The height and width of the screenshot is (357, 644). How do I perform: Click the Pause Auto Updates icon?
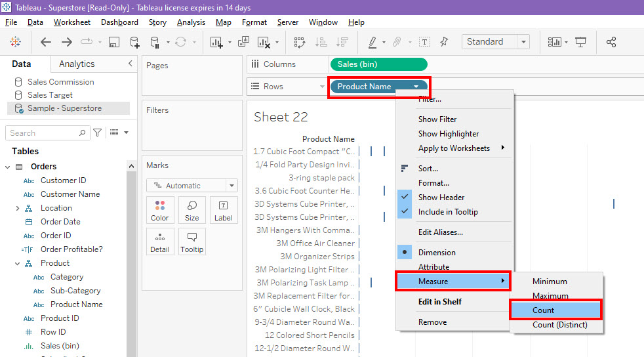(155, 42)
